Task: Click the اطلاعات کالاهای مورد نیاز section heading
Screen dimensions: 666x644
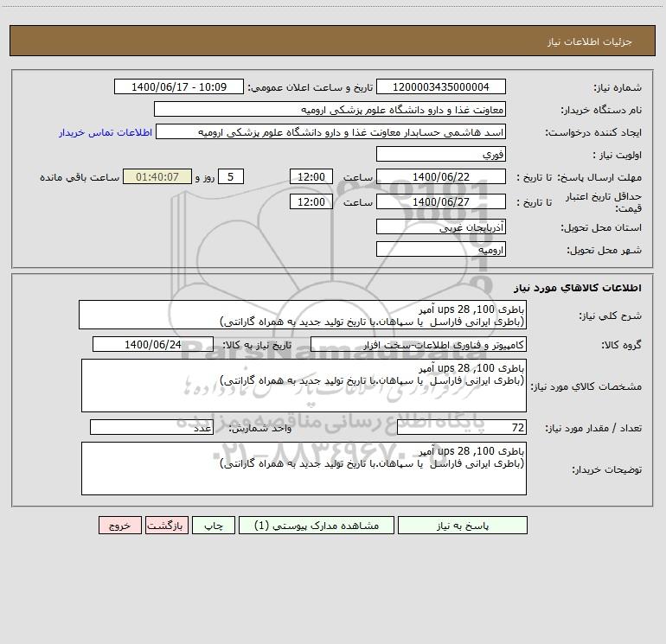Action: click(578, 288)
